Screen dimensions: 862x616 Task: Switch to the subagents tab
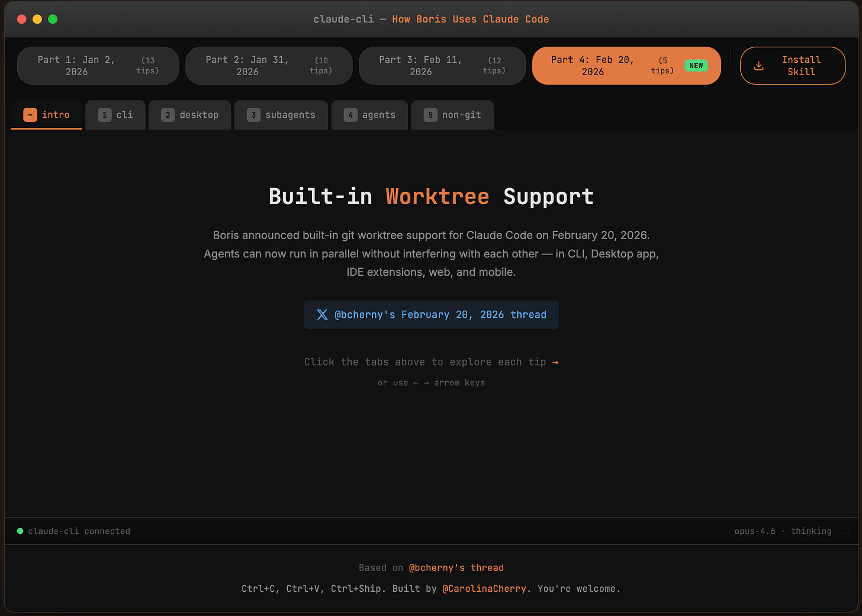point(281,115)
